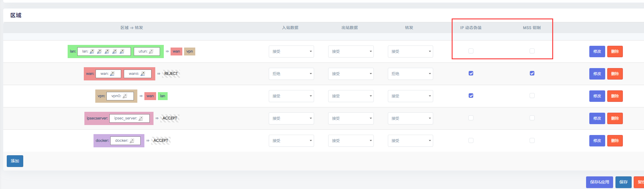644x189 pixels.
Task: Open 入站数据 dropdown for ipsecserver zone
Action: [291, 118]
